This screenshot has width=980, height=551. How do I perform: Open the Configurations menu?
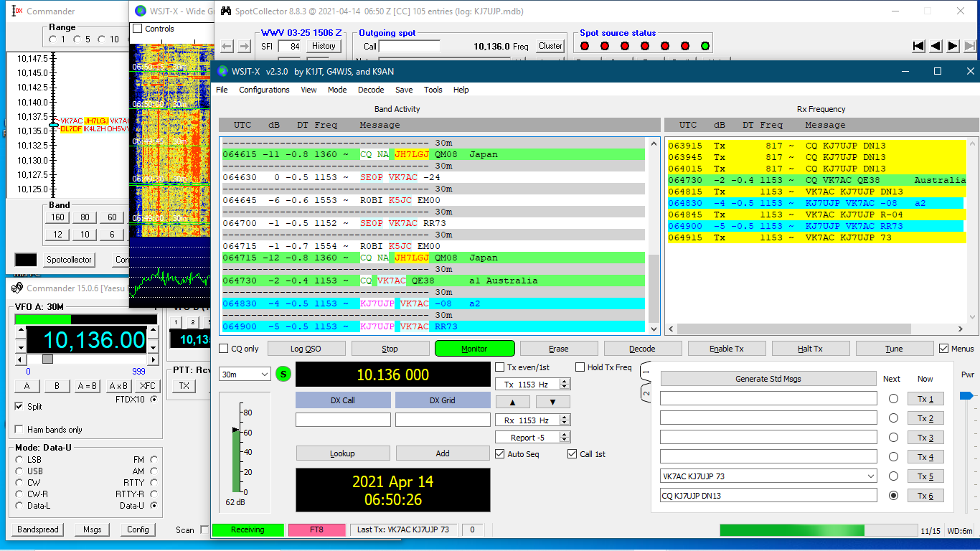(x=264, y=90)
